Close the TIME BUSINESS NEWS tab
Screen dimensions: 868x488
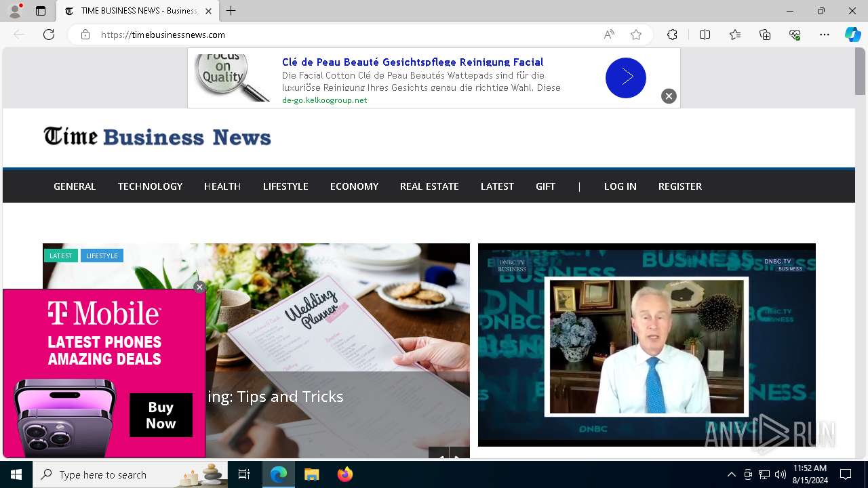208,11
